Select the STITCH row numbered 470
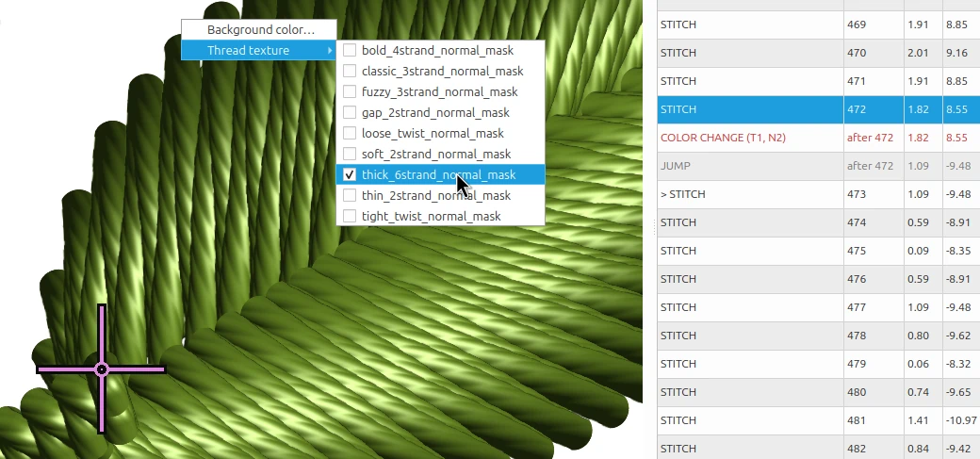Screen dimensions: 980x459 tap(818, 53)
